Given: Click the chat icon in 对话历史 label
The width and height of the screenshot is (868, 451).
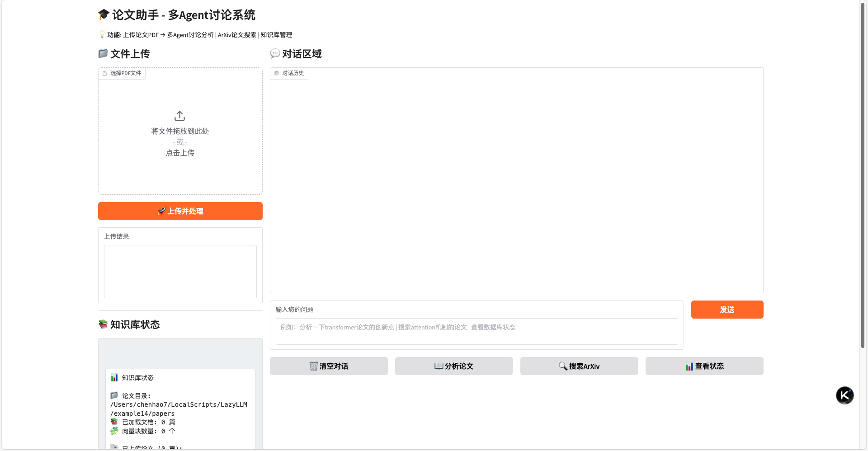Looking at the screenshot, I should tap(277, 73).
